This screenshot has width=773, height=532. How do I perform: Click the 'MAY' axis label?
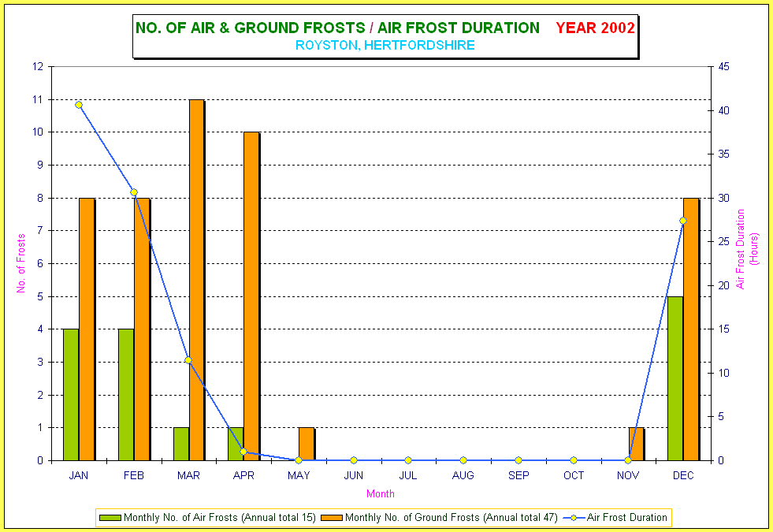(299, 475)
